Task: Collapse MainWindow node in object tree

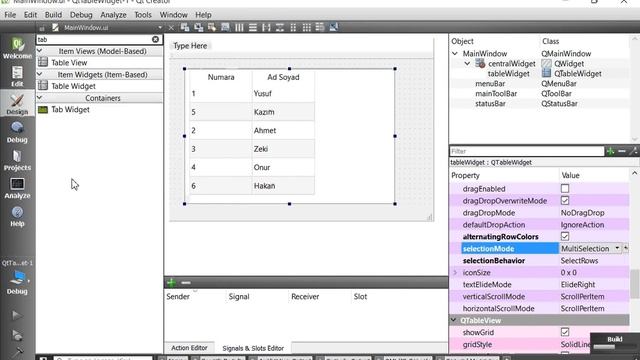Action: point(455,53)
